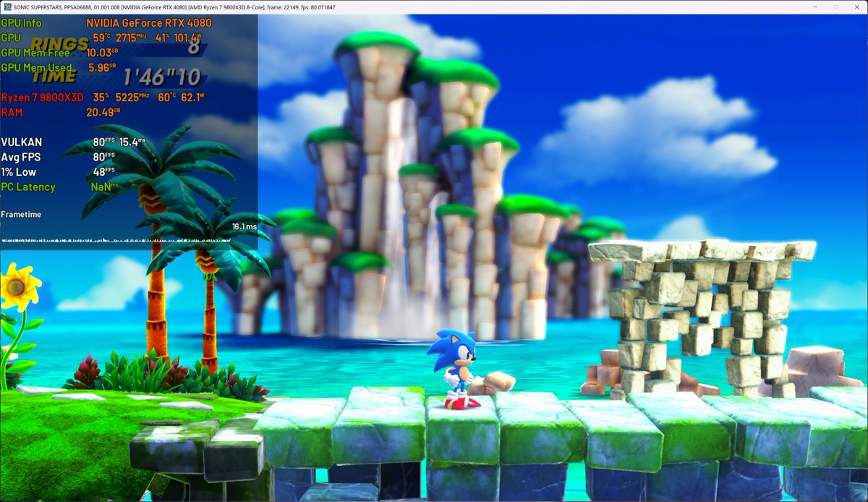Click the 'GPU Info' overlay label
Screen dimensions: 868x502
(x=22, y=22)
